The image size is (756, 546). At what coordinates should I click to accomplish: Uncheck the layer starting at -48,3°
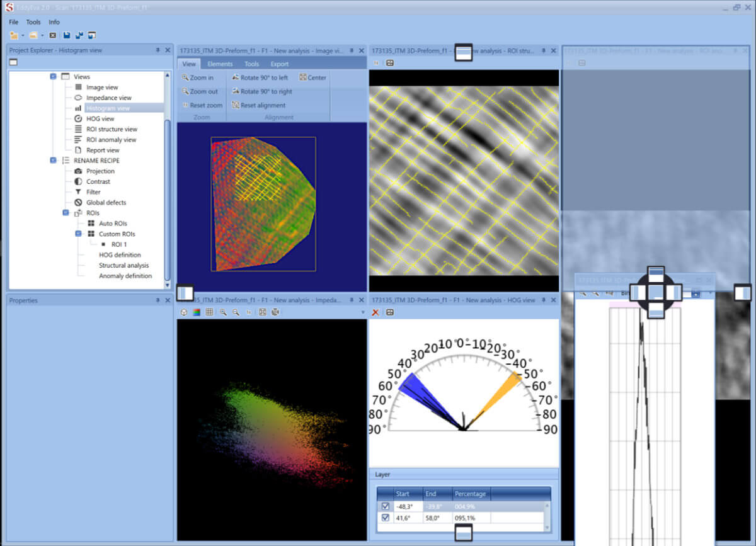[x=385, y=506]
